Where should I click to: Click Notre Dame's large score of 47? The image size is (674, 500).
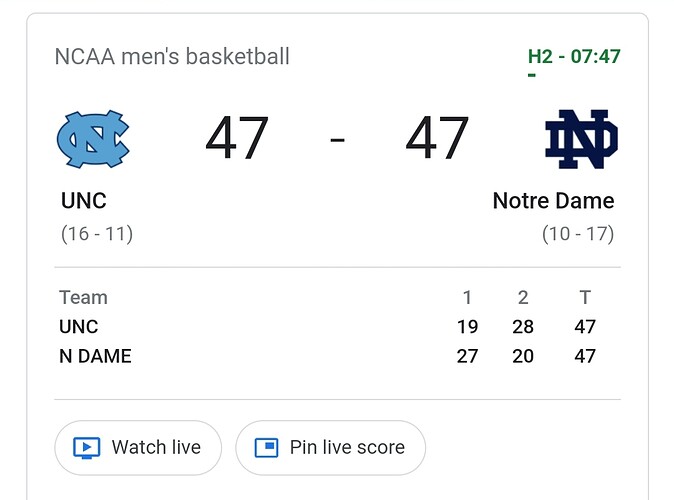(437, 138)
